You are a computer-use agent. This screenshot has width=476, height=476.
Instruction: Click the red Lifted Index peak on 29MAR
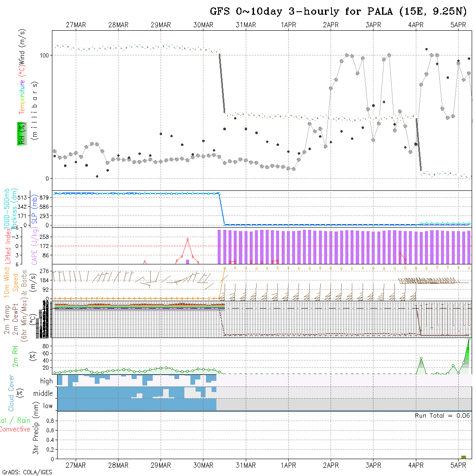tap(187, 239)
